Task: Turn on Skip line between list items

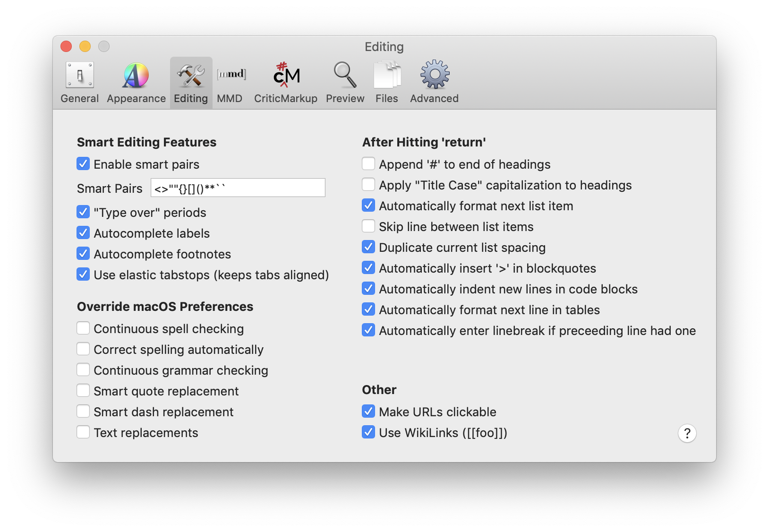Action: pos(368,226)
